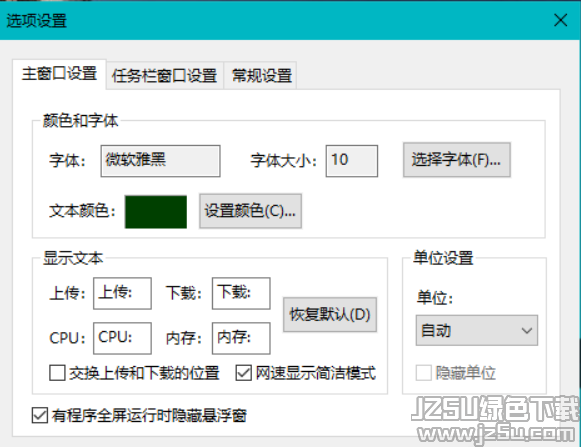
Task: Open the 任务栏窗口设置 tab
Action: click(x=165, y=76)
